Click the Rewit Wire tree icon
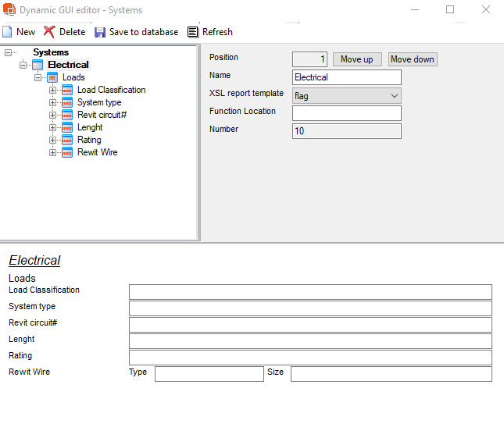The width and height of the screenshot is (504, 438). 67,152
